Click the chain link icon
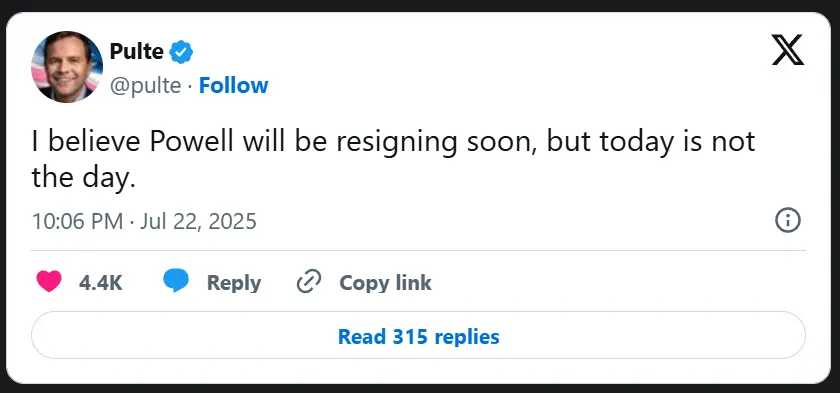The image size is (840, 393). coord(309,282)
